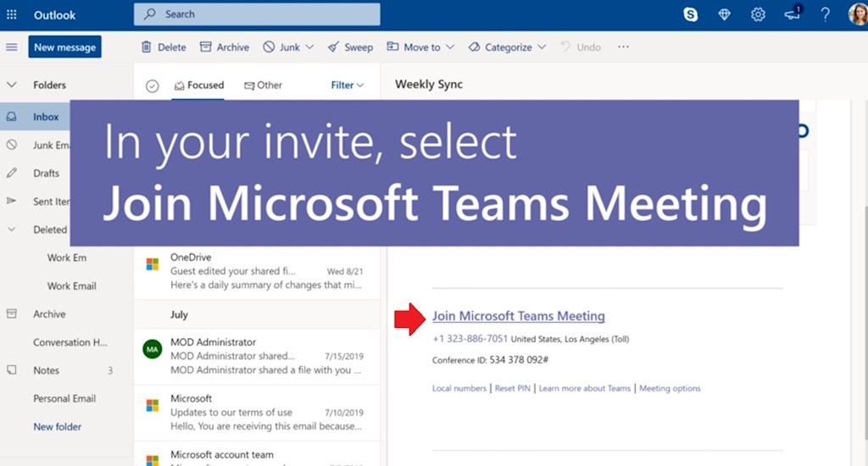Click the Inbox folder icon
The image size is (868, 466).
click(12, 117)
